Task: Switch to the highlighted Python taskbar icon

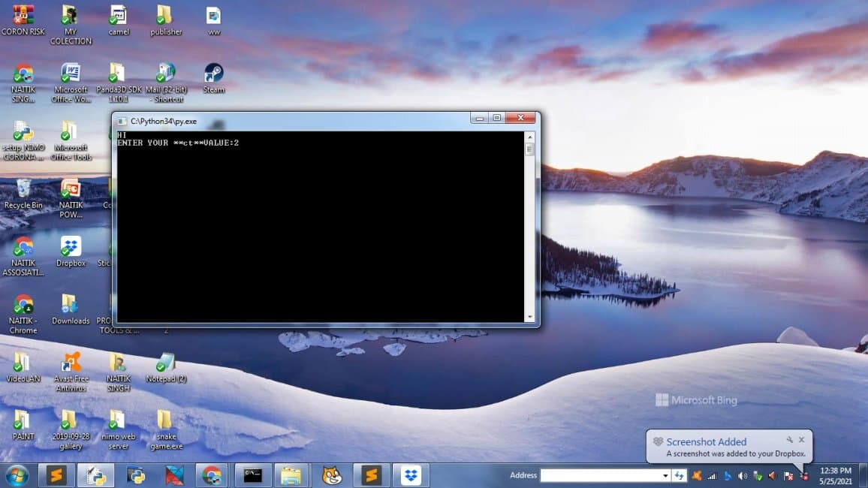Action: tap(96, 475)
